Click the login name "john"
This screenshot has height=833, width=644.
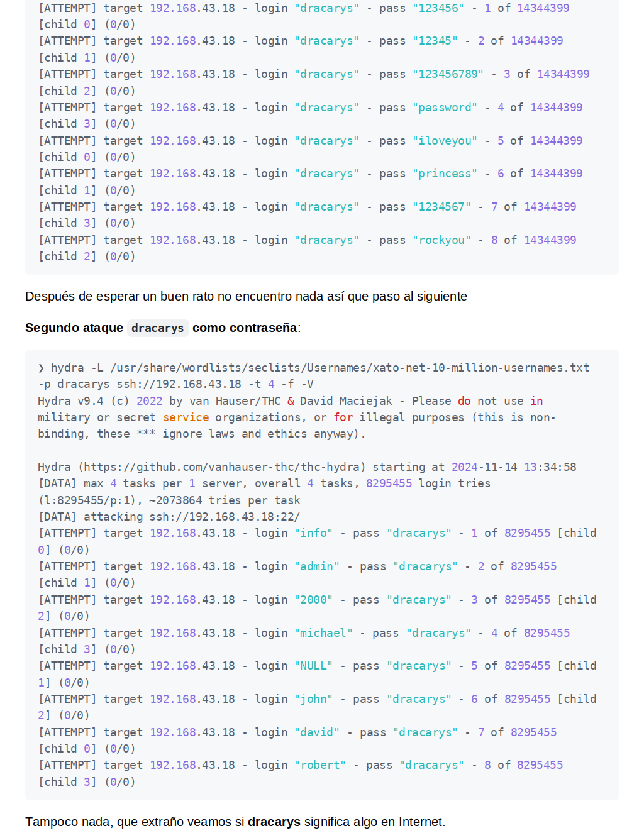[314, 699]
